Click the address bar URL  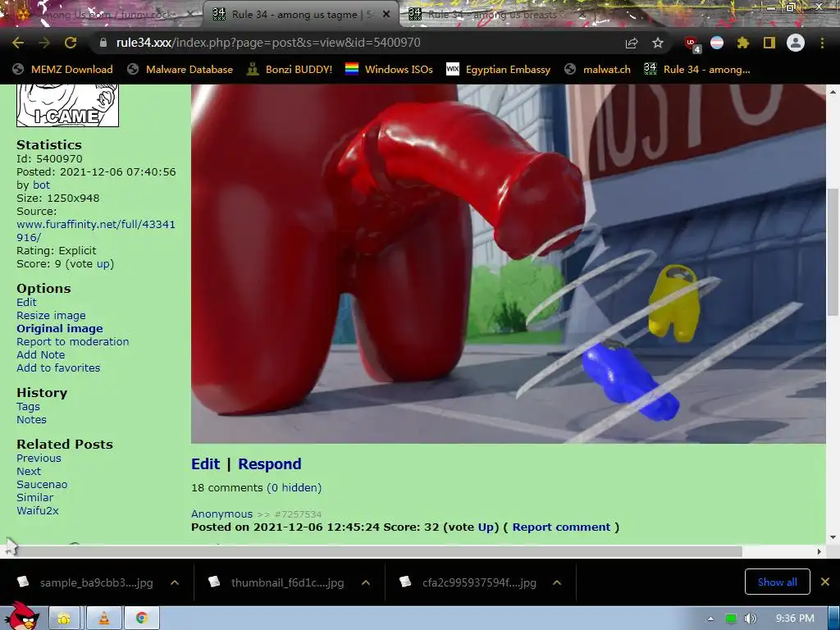pos(268,43)
